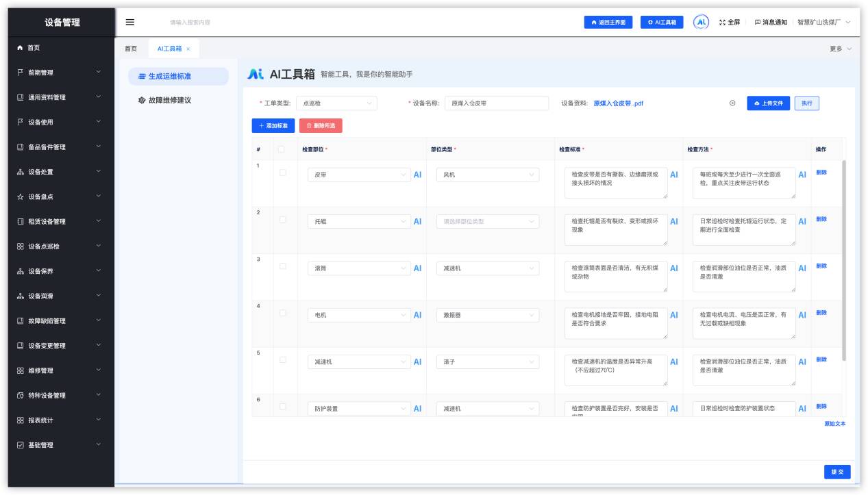Screen dimensions: 868x495
Task: Click the 首页 home icon in sidebar
Action: [20, 48]
